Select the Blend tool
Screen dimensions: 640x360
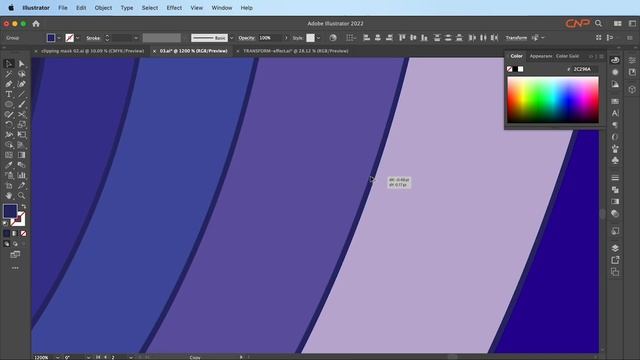pos(22,165)
